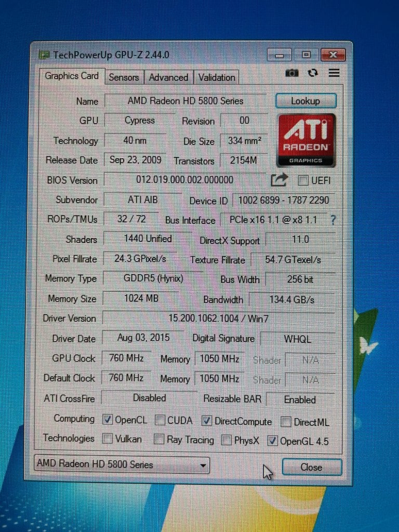This screenshot has width=399, height=532.
Task: Maximize the GPU-Z window
Action: [306, 55]
